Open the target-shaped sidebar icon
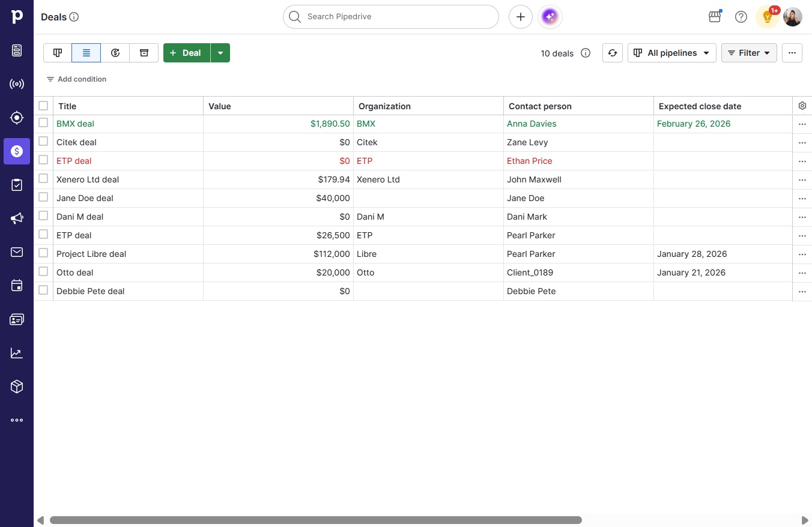Viewport: 812px width, 527px height. coord(17,118)
